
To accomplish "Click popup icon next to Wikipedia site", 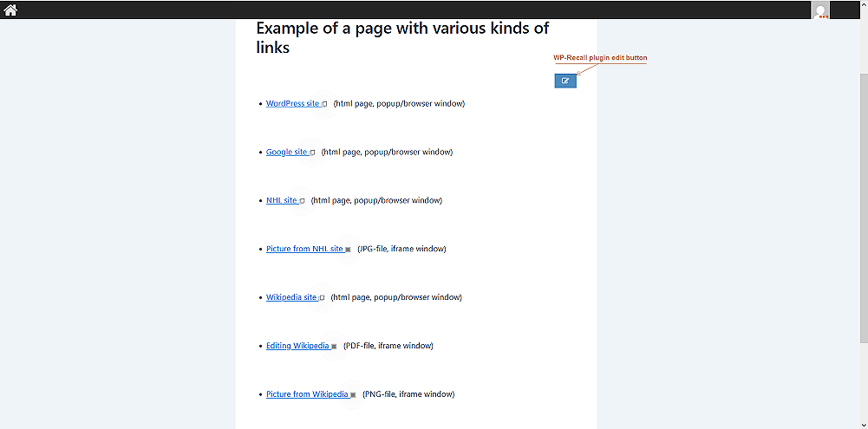I will (x=322, y=298).
